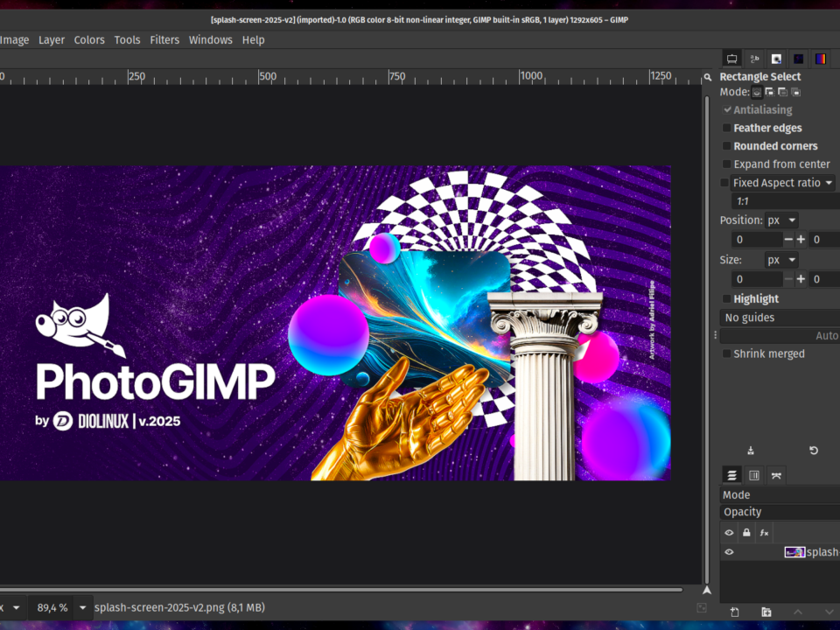
Task: Click the Auto button
Action: click(x=828, y=335)
